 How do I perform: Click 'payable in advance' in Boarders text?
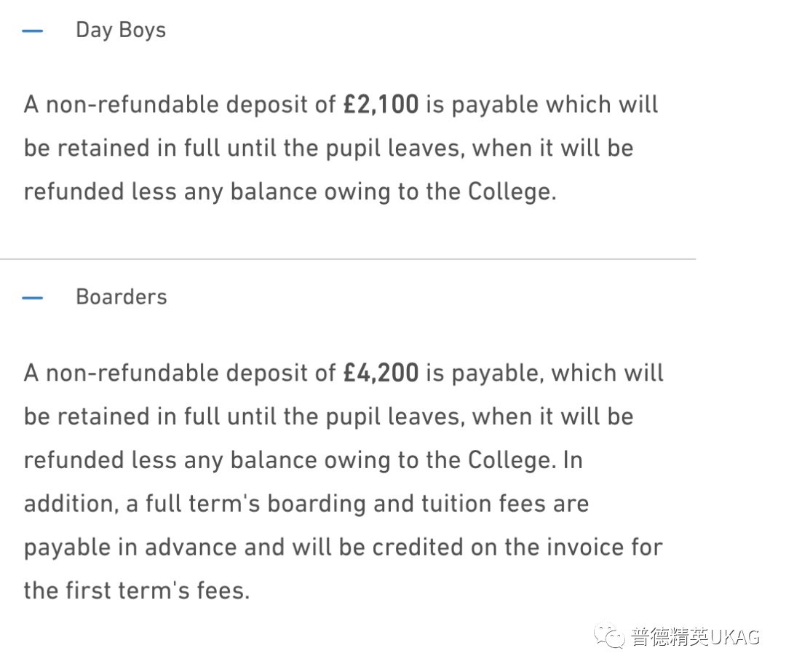[130, 547]
